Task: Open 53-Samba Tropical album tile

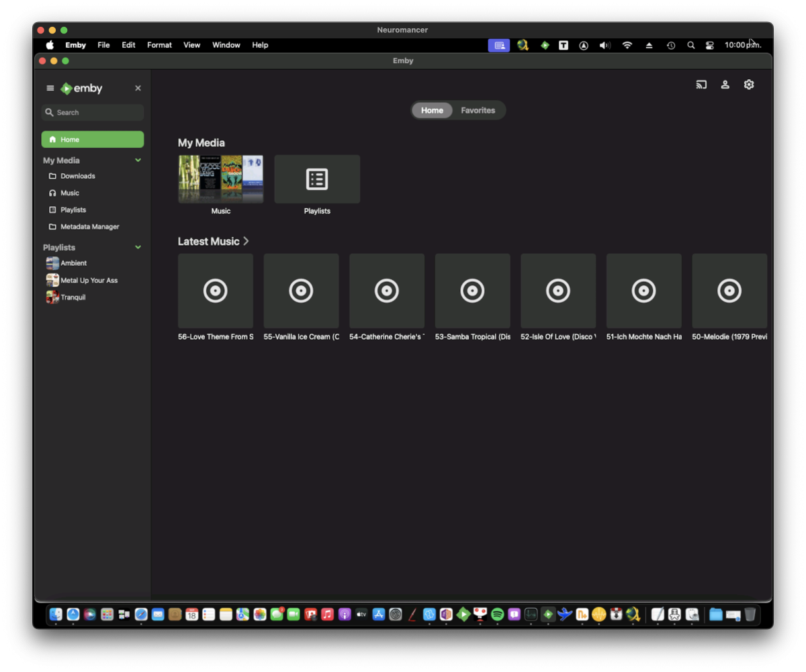Action: click(472, 291)
